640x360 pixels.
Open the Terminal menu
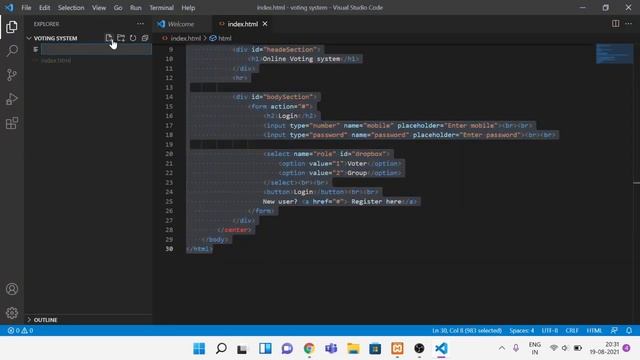coord(162,8)
